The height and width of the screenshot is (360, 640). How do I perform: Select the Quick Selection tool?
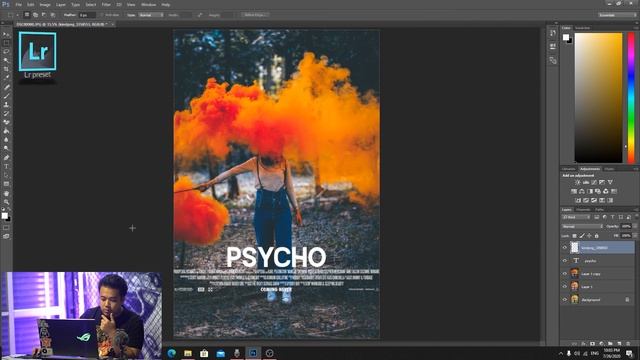coord(6,60)
